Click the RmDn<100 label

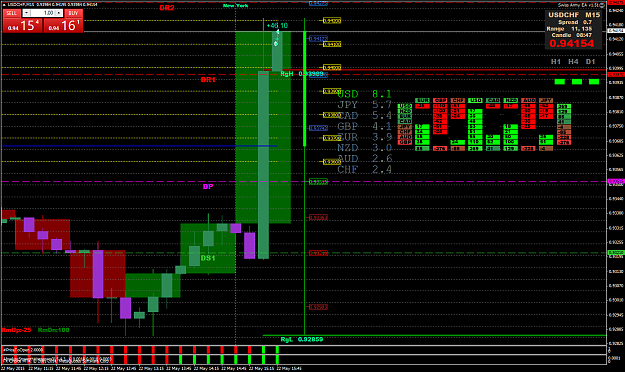click(x=54, y=330)
